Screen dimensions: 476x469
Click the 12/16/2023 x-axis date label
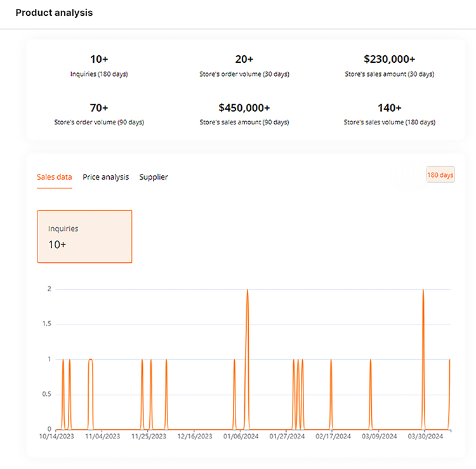pyautogui.click(x=195, y=437)
